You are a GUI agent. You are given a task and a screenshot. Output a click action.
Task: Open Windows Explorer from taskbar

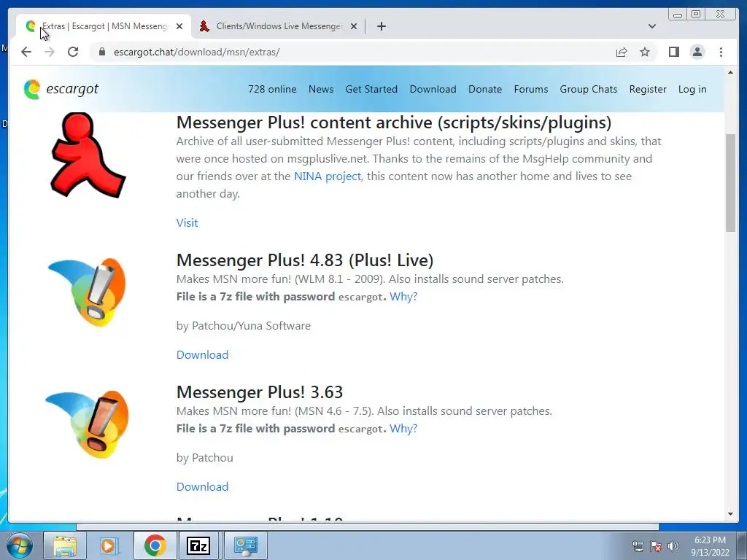point(65,545)
